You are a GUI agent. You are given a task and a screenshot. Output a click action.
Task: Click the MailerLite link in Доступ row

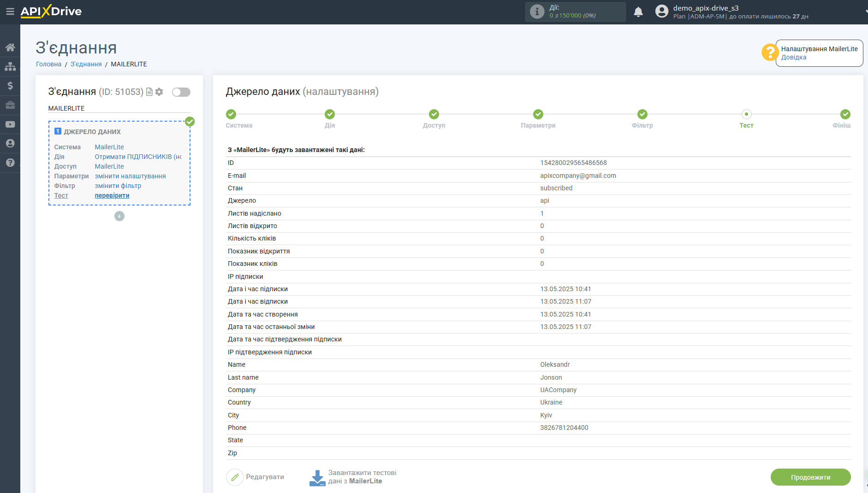(109, 166)
